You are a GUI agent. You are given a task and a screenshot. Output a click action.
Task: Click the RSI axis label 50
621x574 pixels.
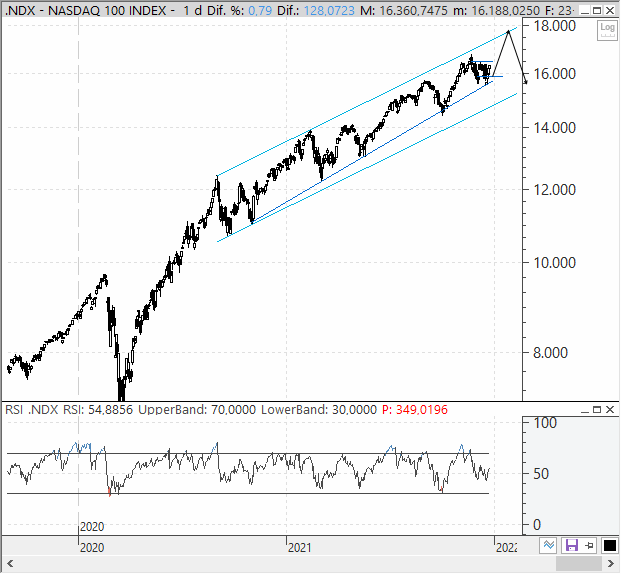pos(541,474)
